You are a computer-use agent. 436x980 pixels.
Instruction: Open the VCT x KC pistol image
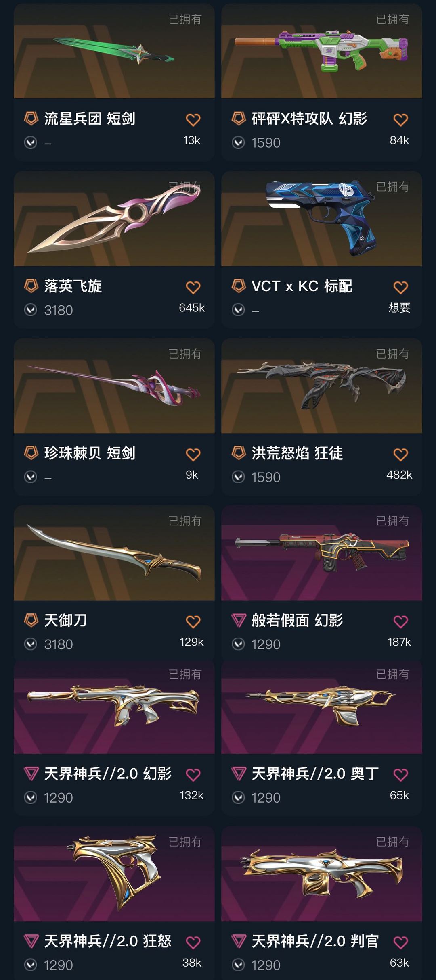[322, 219]
